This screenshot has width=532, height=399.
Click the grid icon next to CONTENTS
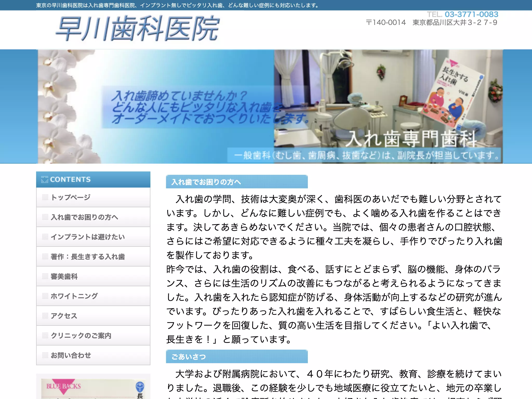pos(45,179)
